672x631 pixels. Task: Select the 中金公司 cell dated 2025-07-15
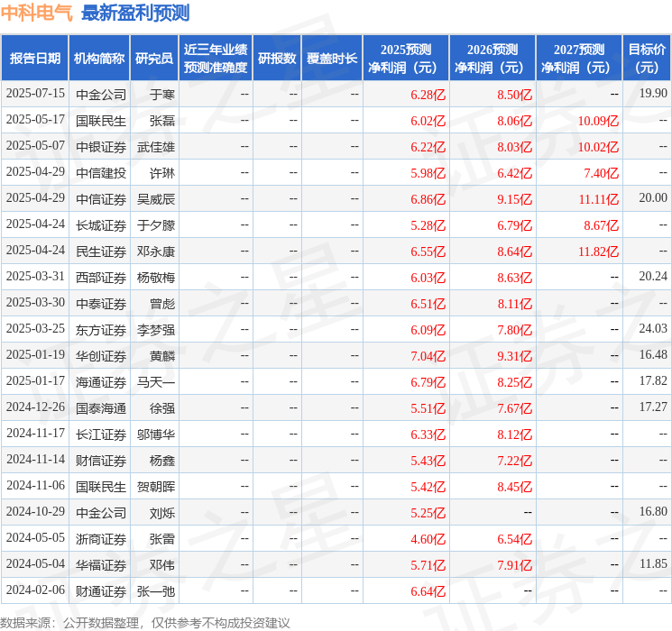101,95
